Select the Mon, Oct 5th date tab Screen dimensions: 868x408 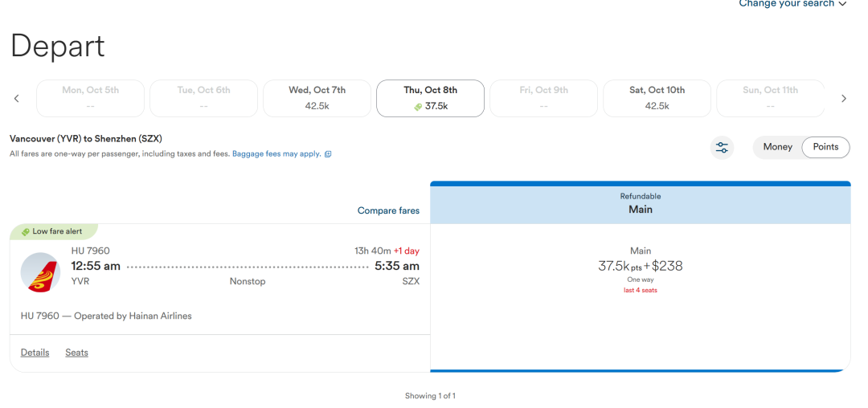90,99
